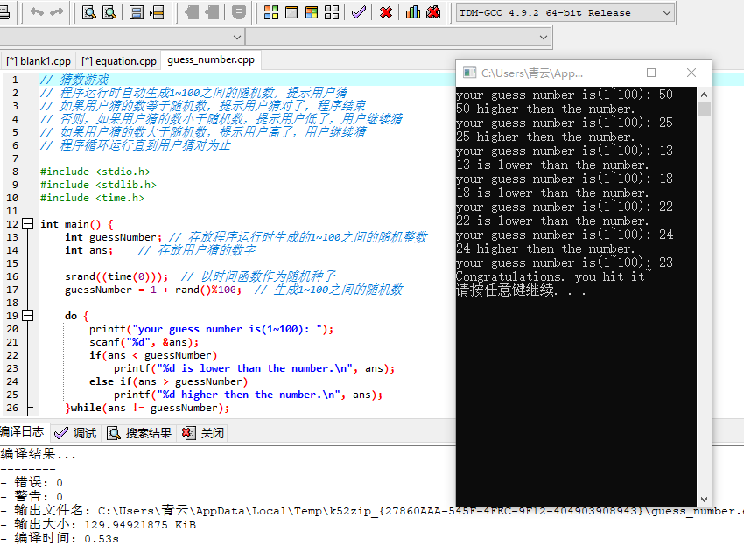
Task: Click the Go to line icon with the orange bar
Action: (x=157, y=12)
